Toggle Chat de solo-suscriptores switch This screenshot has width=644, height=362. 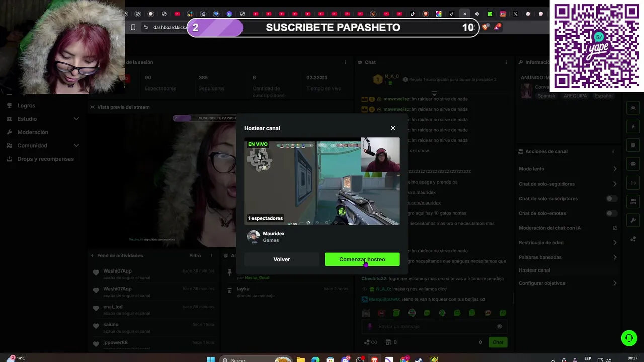point(611,199)
